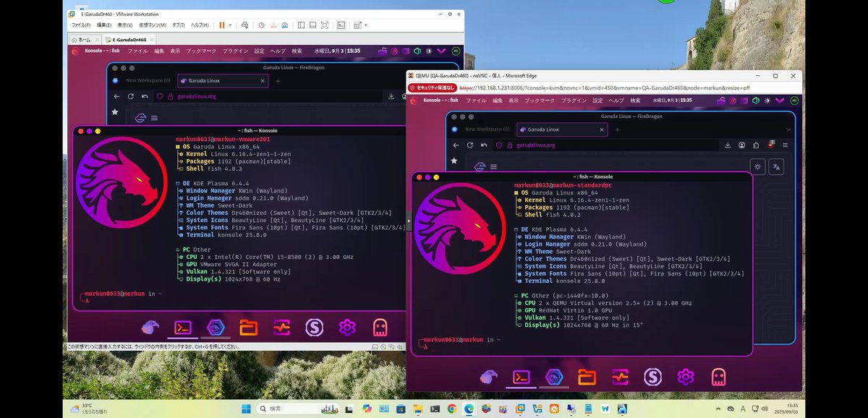Image resolution: width=868 pixels, height=418 pixels.
Task: Open hamburger menu in QEMU FireDragon toolbar
Action: 785,145
